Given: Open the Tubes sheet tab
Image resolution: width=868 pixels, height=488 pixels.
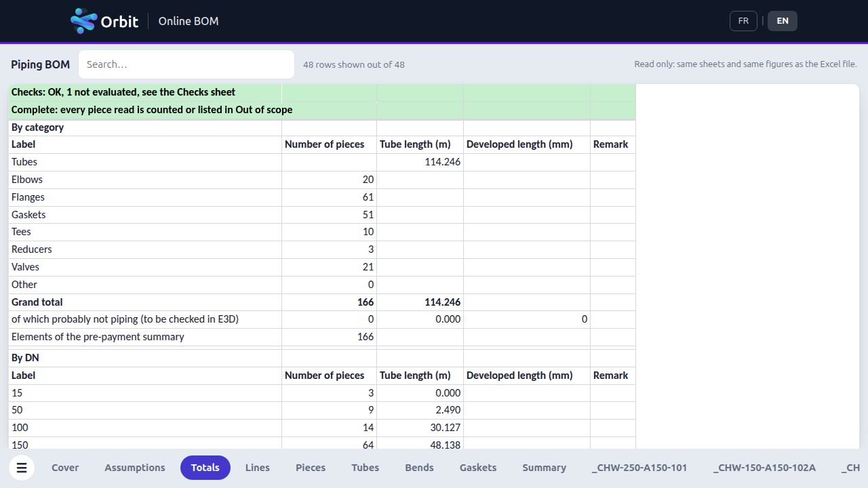Looking at the screenshot, I should click(366, 468).
